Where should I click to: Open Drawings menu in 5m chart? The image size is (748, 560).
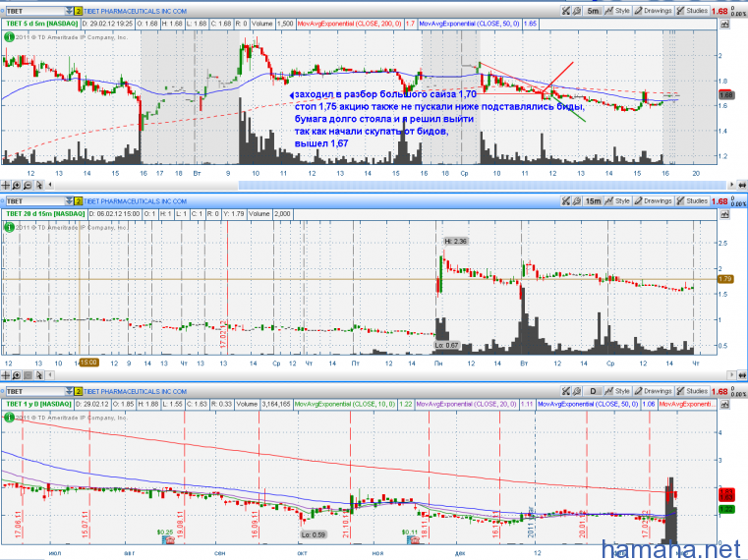(653, 11)
